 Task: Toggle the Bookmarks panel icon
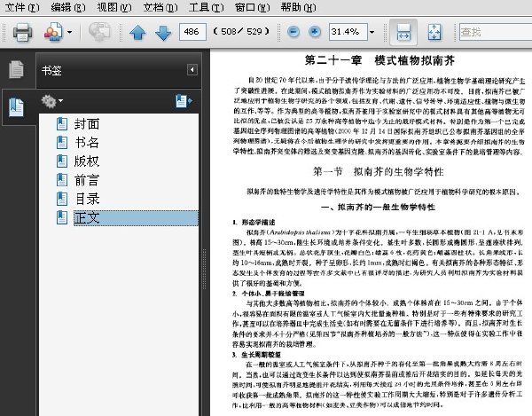point(16,107)
